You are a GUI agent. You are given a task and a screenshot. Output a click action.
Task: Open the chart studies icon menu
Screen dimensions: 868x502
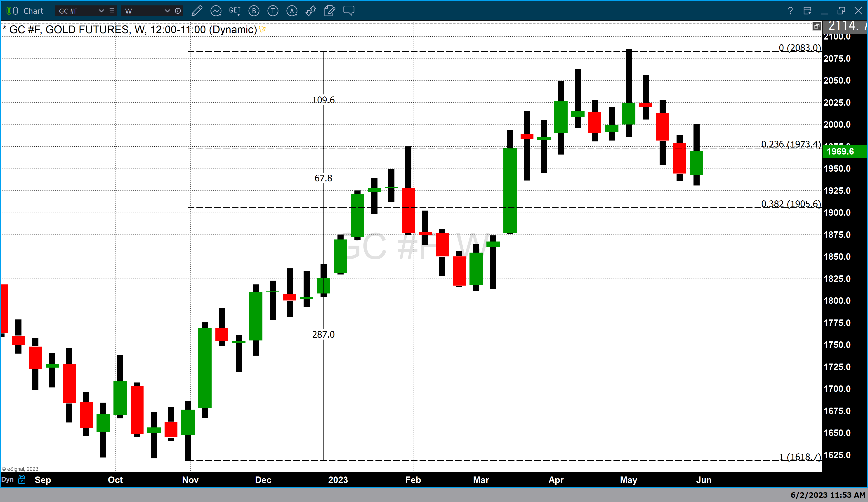coord(216,11)
